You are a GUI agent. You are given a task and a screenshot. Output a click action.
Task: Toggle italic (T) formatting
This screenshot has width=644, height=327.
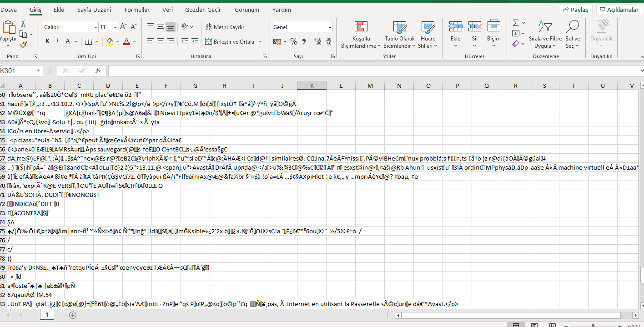pos(58,41)
